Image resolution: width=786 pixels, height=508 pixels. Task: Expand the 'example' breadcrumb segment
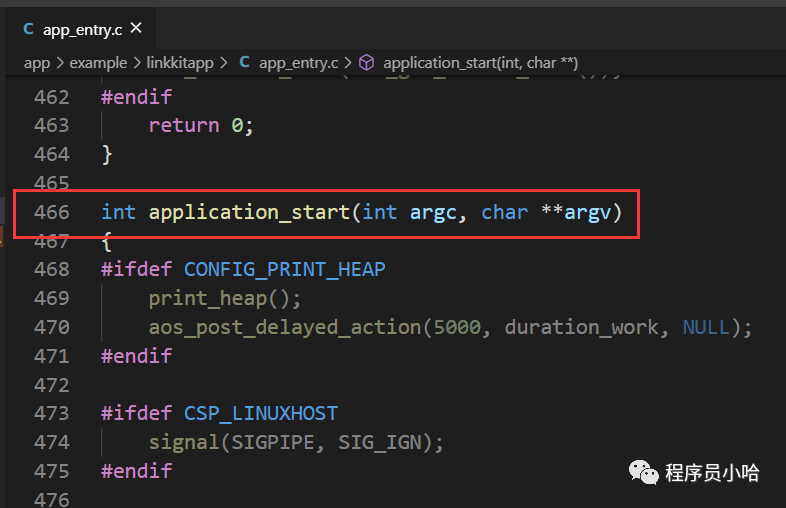pos(98,62)
